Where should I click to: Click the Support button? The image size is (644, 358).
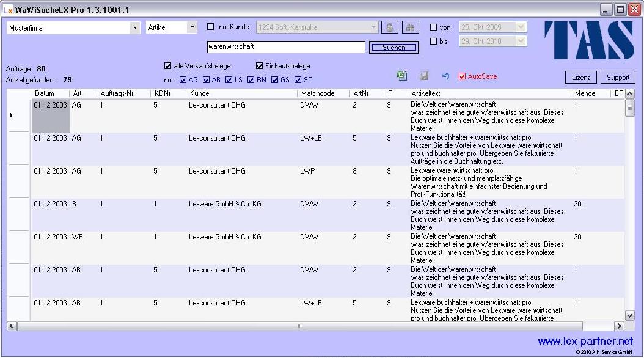618,77
